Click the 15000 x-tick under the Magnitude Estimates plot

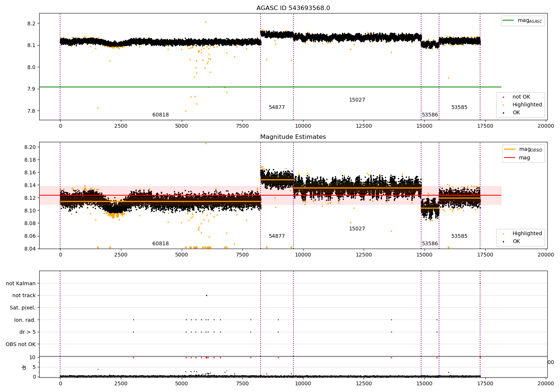(x=424, y=255)
